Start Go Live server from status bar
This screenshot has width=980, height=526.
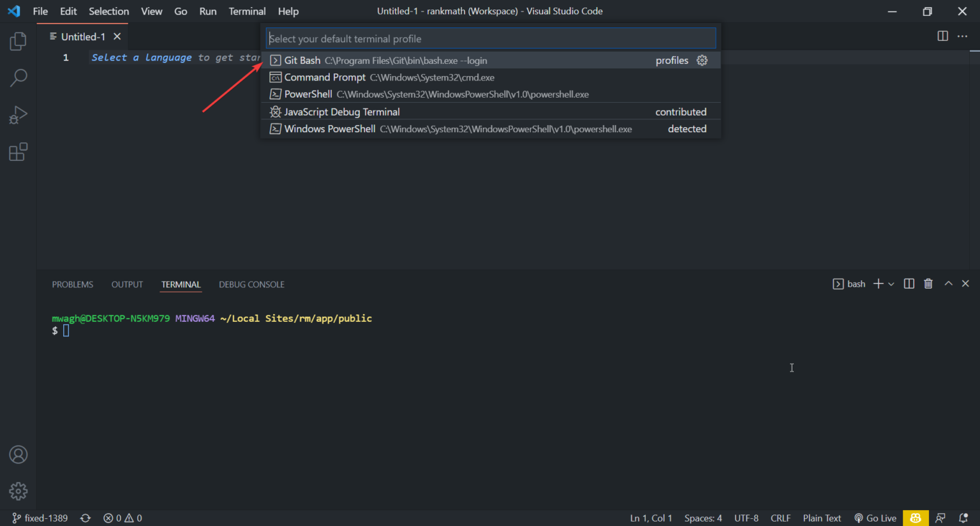(875, 518)
